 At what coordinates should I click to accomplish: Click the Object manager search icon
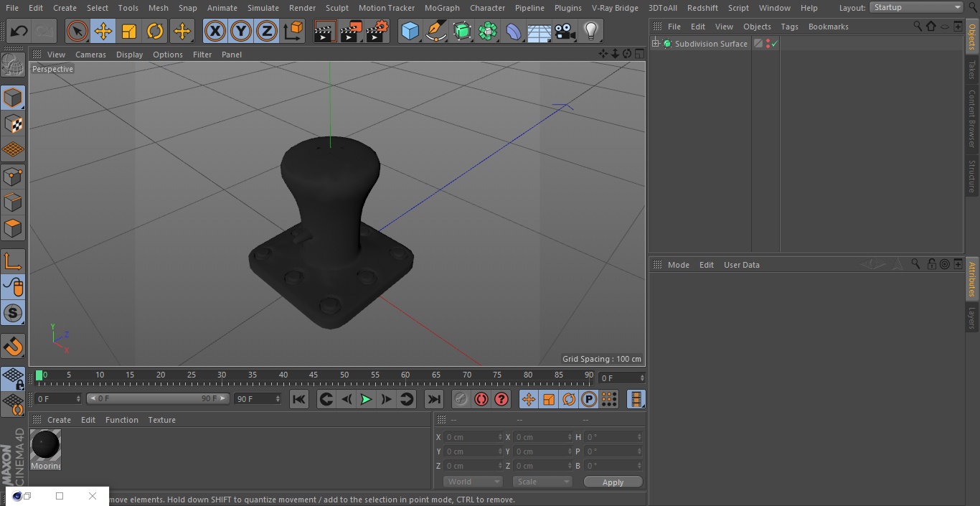918,26
